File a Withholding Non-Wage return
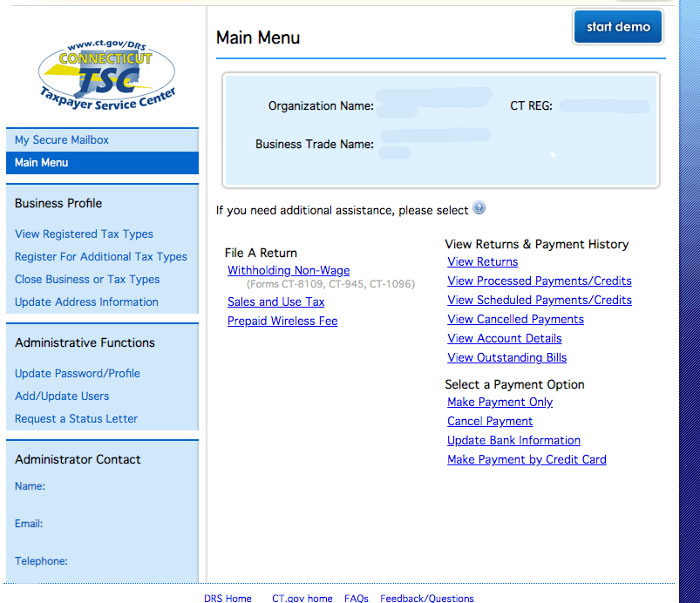The width and height of the screenshot is (700, 603). (x=289, y=271)
